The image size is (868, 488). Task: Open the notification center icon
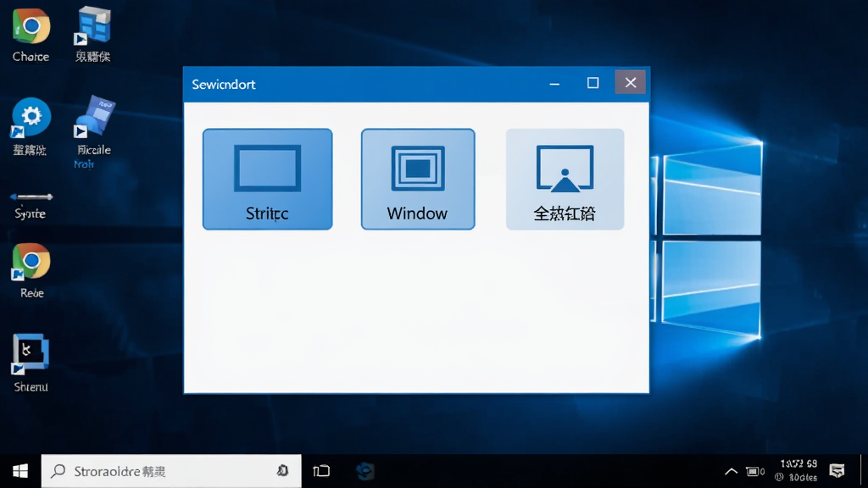837,471
